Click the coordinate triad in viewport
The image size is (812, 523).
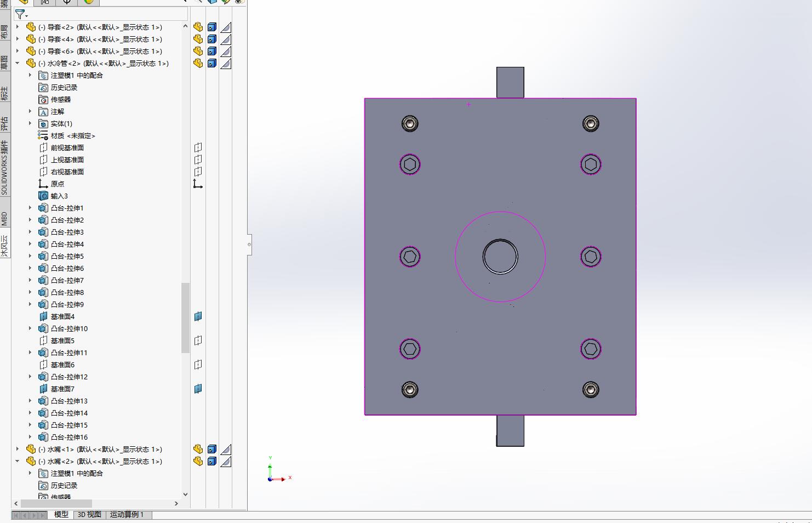coord(279,471)
